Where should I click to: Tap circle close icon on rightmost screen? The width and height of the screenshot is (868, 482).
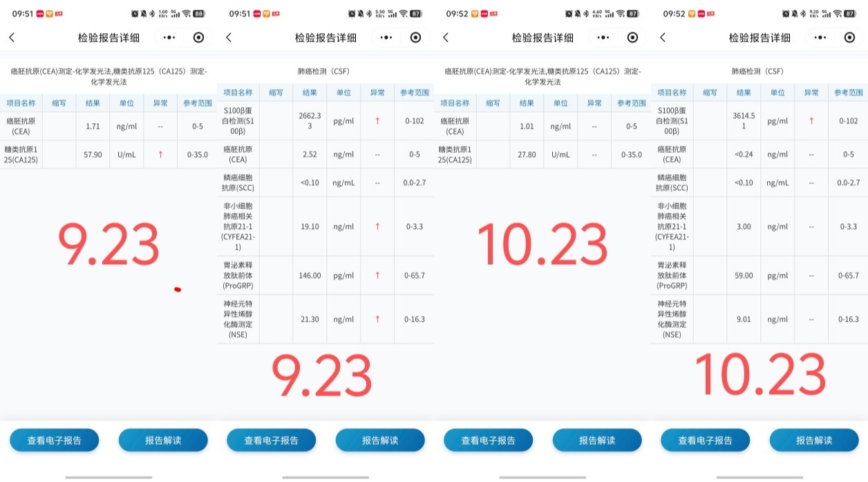pyautogui.click(x=849, y=38)
